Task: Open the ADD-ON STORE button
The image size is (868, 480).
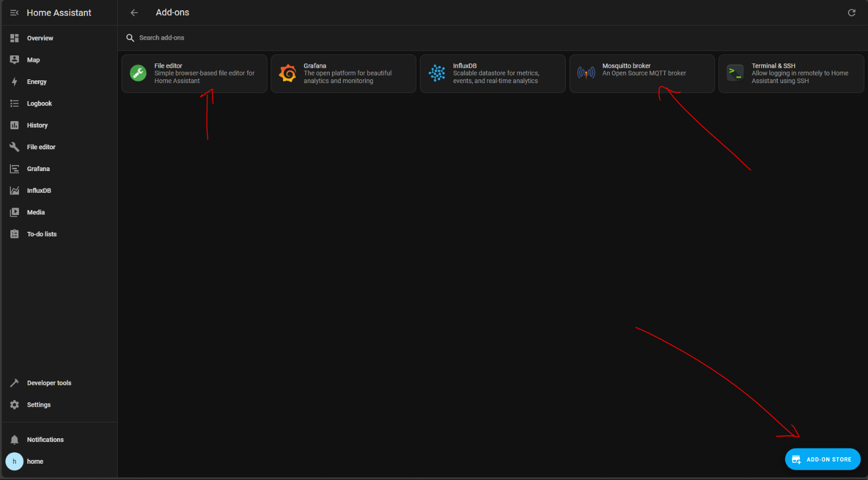Action: coord(822,459)
